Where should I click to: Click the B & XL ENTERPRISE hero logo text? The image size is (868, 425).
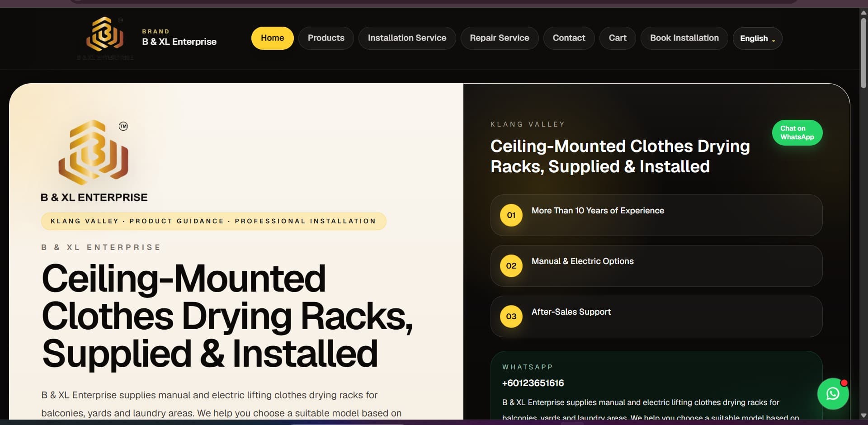pyautogui.click(x=94, y=198)
